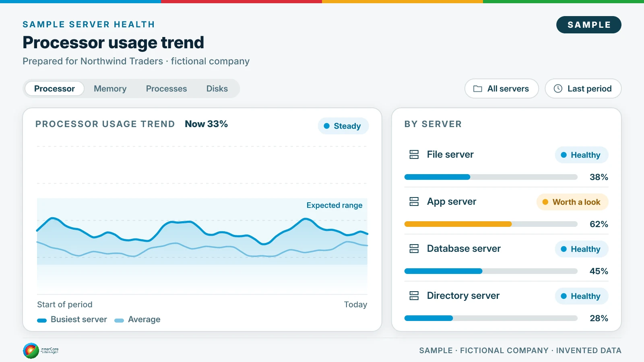Click the 'Start of period' axis label
This screenshot has width=644, height=362.
65,304
